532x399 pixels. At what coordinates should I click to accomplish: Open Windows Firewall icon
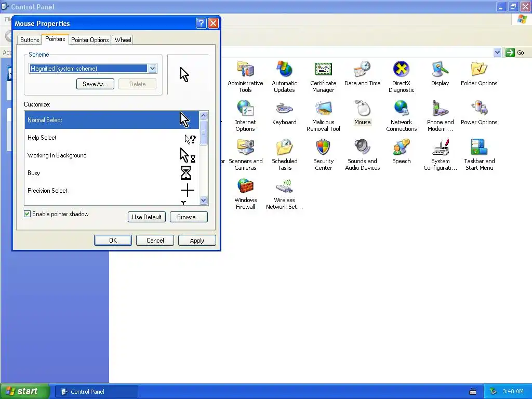245,194
